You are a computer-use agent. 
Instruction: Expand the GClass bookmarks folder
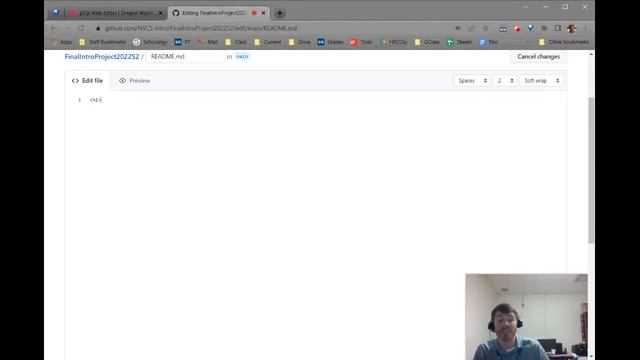(427, 42)
